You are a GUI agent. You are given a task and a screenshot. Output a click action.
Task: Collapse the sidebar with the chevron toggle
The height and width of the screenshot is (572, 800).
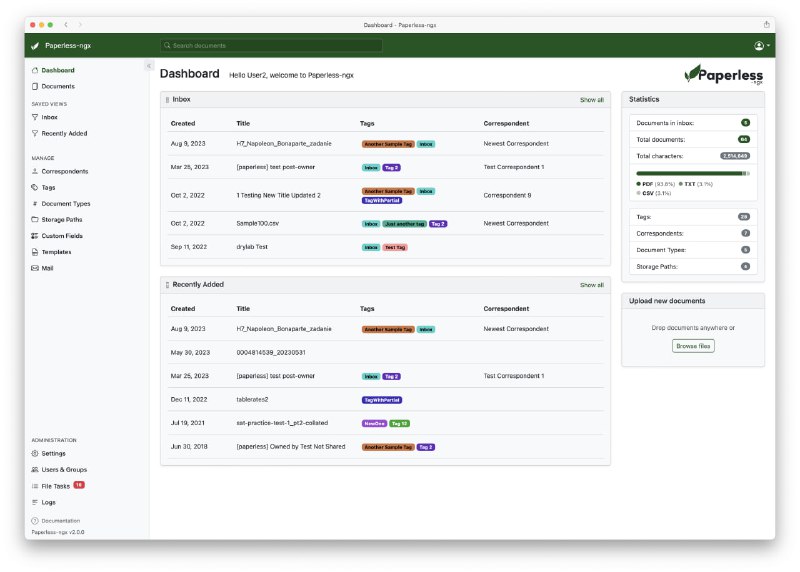149,66
